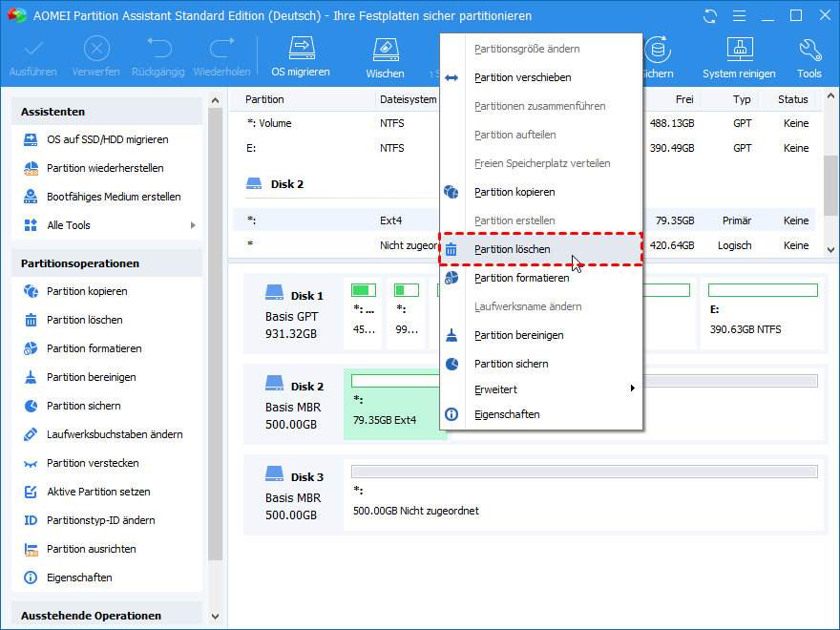
Task: Choose Partition löschen in context menu
Action: (x=541, y=250)
